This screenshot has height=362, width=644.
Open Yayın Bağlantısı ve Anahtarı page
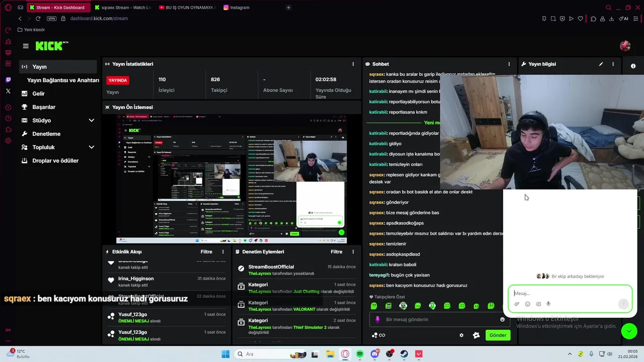coord(63,80)
